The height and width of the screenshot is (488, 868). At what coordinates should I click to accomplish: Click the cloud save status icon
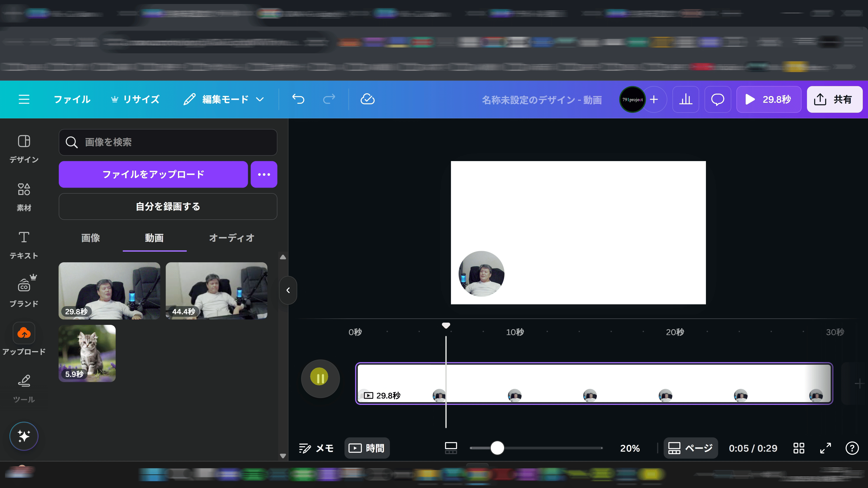367,99
